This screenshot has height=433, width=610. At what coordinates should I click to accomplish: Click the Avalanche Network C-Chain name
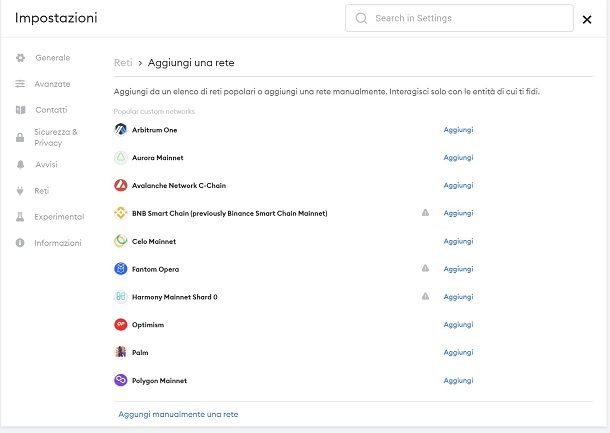tap(179, 186)
